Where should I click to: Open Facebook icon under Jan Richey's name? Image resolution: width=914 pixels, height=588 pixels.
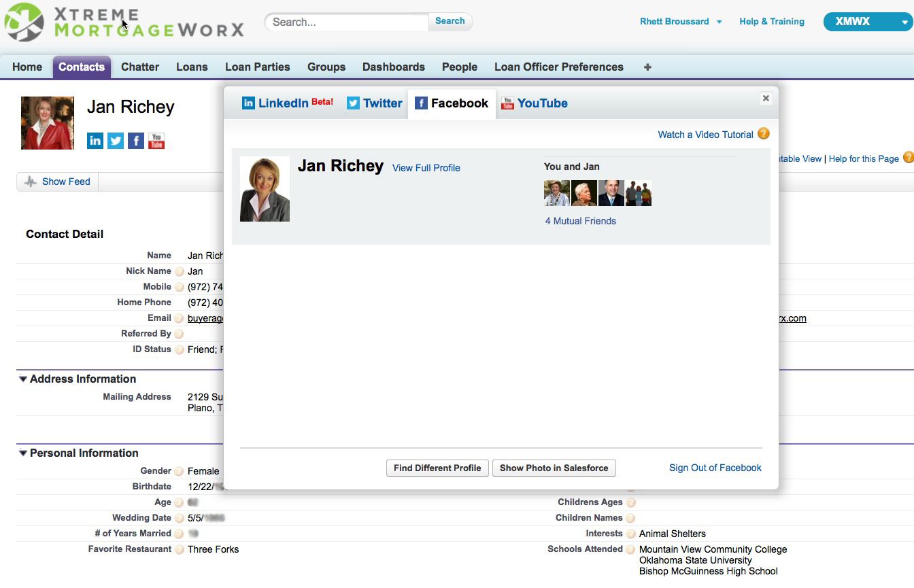pyautogui.click(x=136, y=141)
